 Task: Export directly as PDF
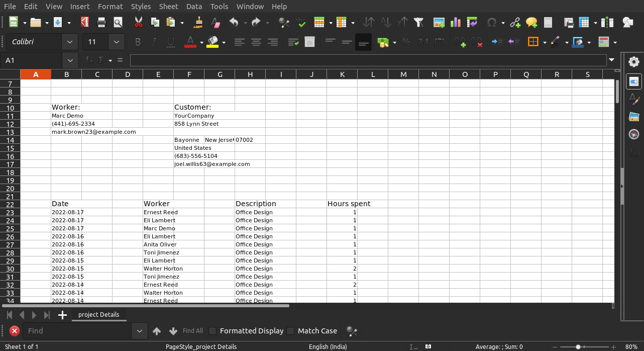point(85,22)
